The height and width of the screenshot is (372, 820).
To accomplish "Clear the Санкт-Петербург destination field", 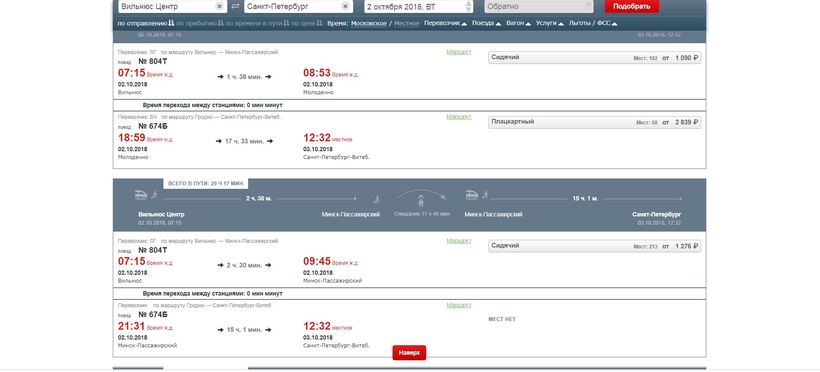I will pos(345,6).
